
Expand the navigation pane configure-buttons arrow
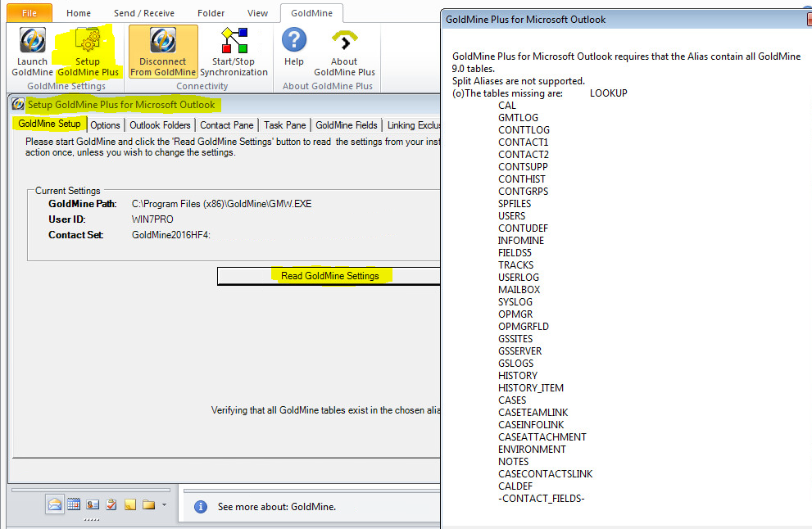[164, 505]
